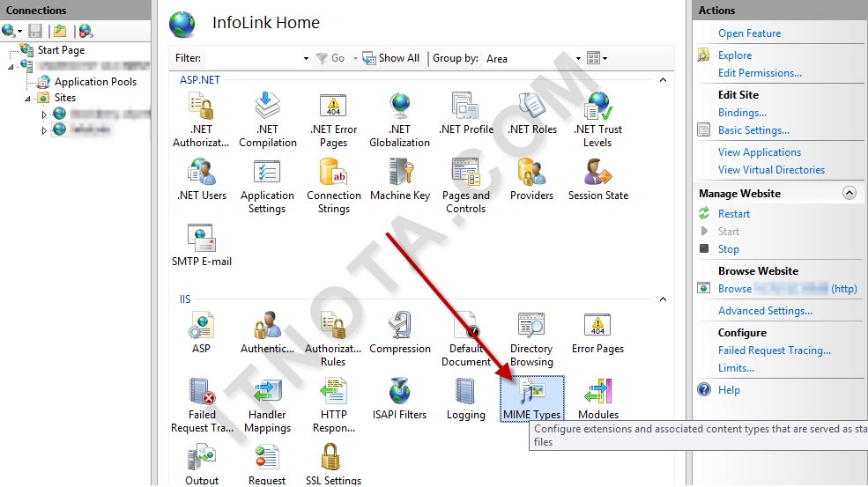Select the MIME Types feature
Image resolution: width=868 pixels, height=487 pixels.
tap(532, 398)
